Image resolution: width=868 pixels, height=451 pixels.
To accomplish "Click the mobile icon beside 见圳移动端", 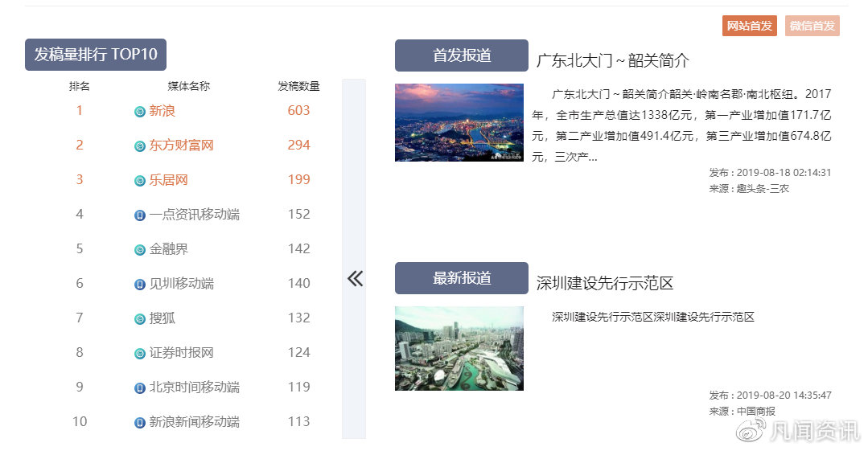I will click(140, 285).
